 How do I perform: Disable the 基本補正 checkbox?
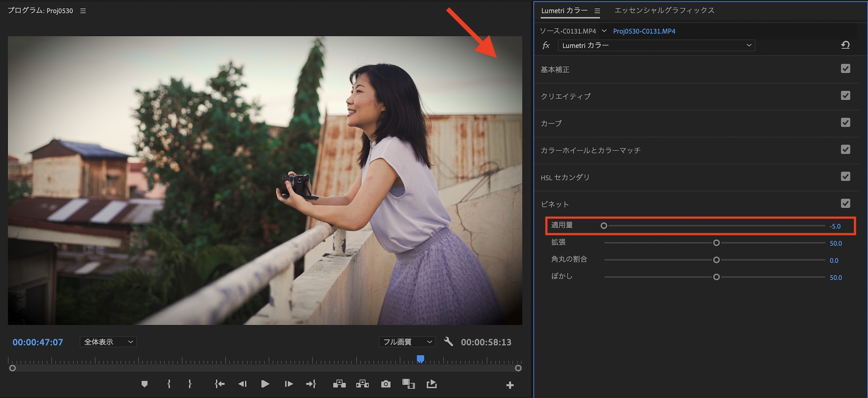click(x=845, y=69)
